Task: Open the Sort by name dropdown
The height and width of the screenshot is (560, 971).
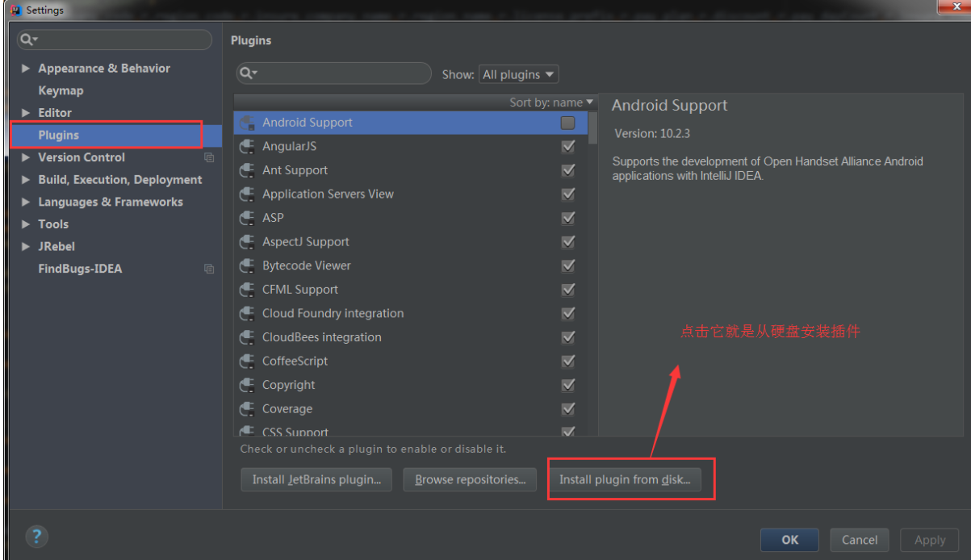Action: pyautogui.click(x=551, y=102)
